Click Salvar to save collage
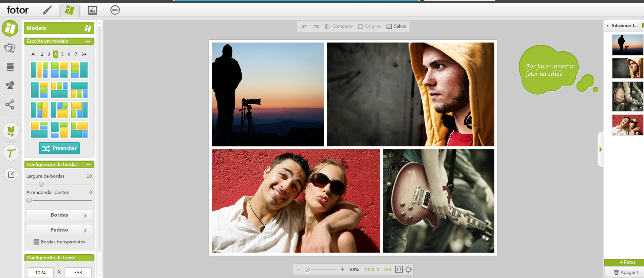Screen dimensions: 644x278 point(396,26)
